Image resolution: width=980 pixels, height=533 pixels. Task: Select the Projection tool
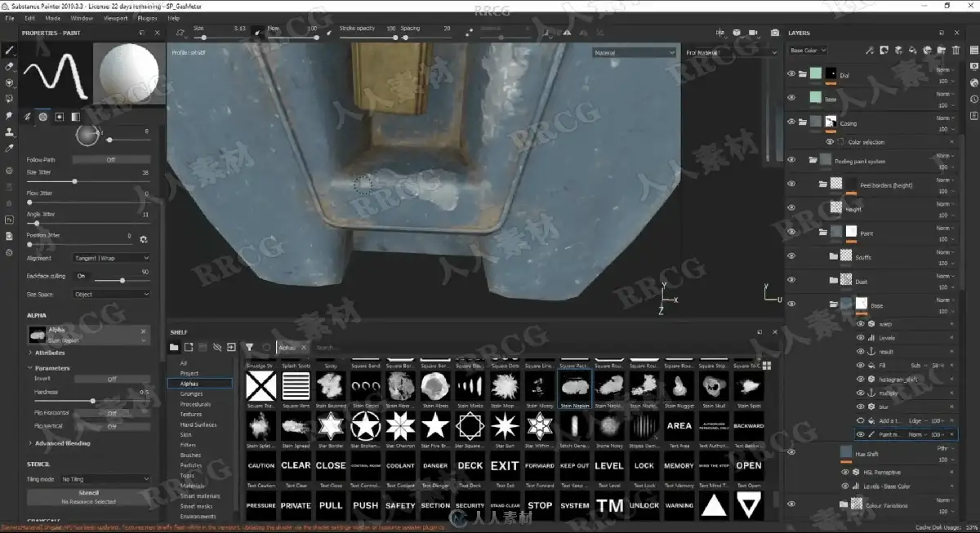click(x=9, y=82)
